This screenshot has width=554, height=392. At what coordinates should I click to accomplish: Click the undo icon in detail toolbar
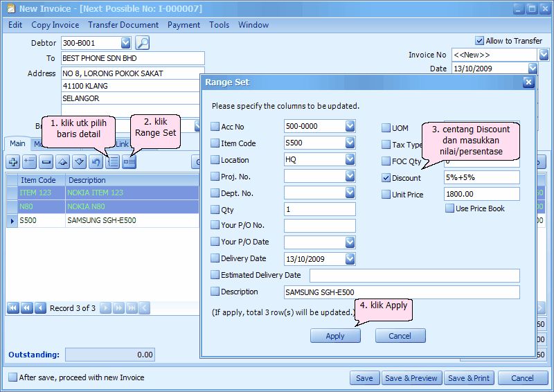(x=96, y=161)
